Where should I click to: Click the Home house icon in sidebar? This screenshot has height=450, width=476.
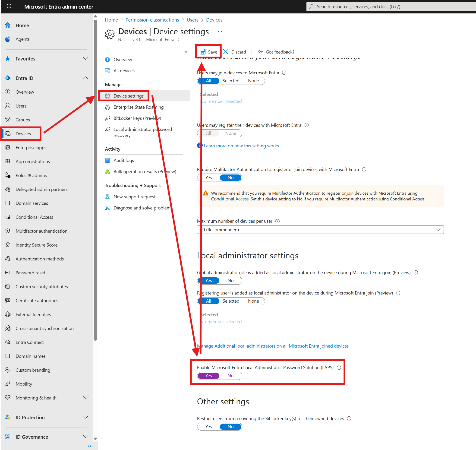(8, 25)
